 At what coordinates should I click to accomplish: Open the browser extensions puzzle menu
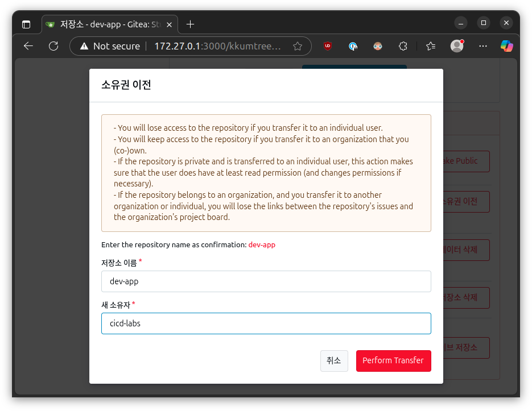point(403,46)
